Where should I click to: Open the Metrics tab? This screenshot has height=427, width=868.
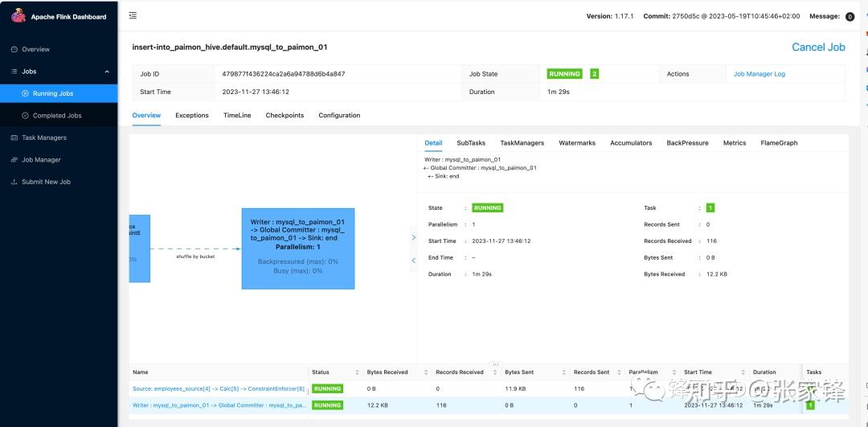point(735,143)
